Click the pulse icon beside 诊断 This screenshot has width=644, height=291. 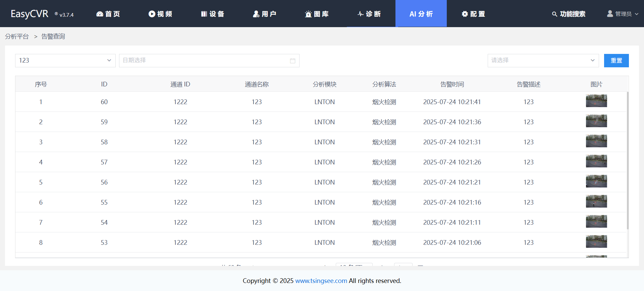click(x=361, y=14)
